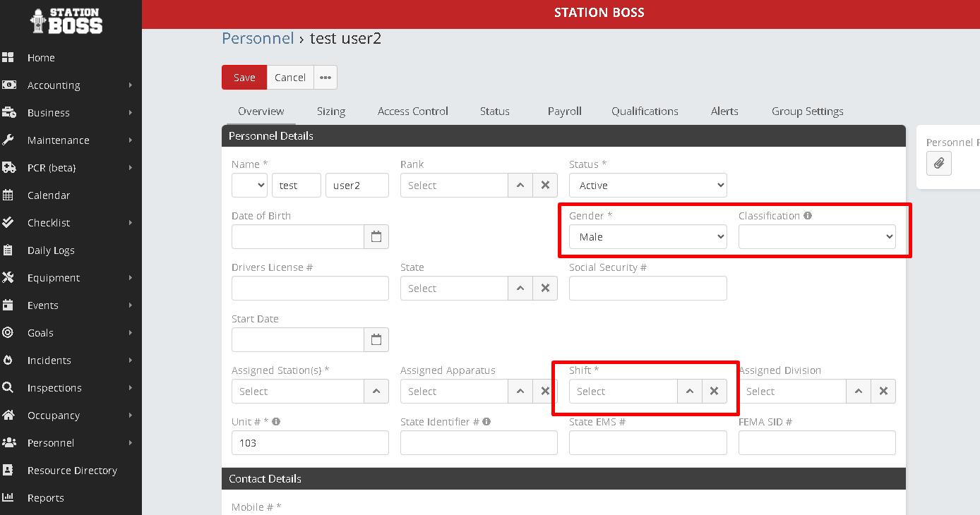Open the Status dropdown showing Active

647,186
